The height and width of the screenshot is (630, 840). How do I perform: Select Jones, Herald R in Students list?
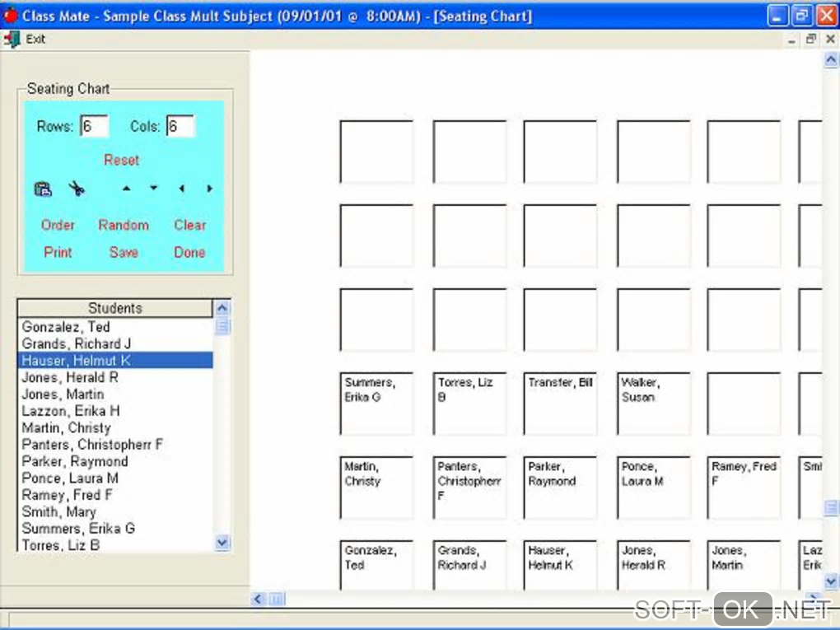(115, 377)
